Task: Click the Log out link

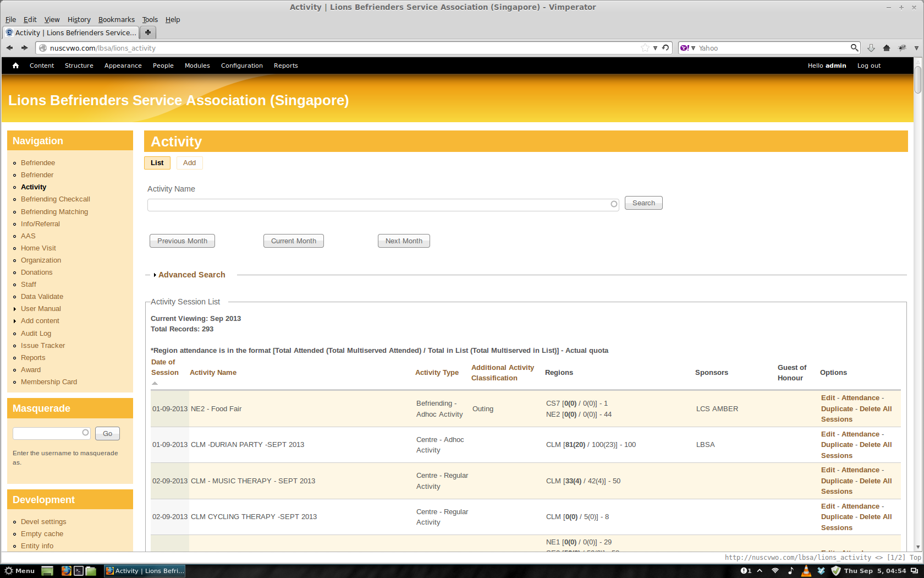Action: coord(868,66)
